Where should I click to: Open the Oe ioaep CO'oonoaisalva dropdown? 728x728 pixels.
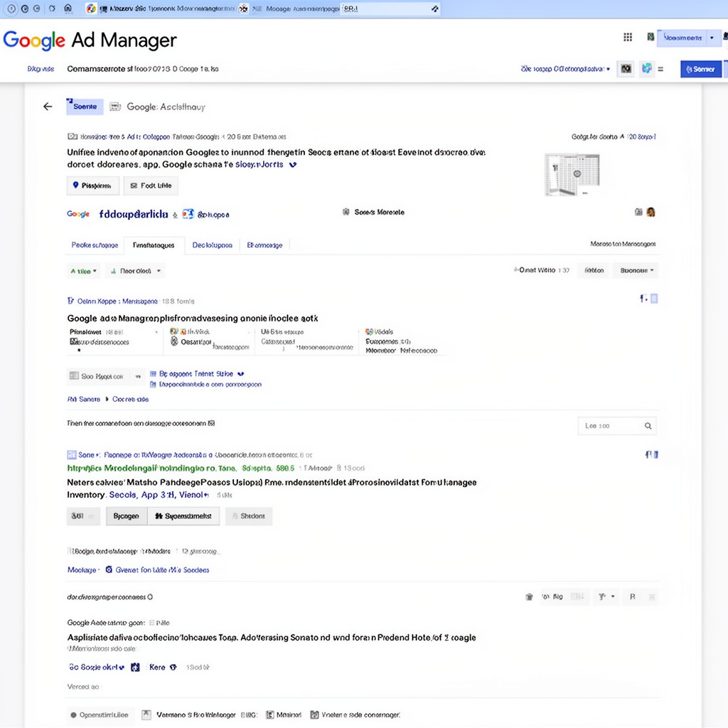pyautogui.click(x=565, y=69)
